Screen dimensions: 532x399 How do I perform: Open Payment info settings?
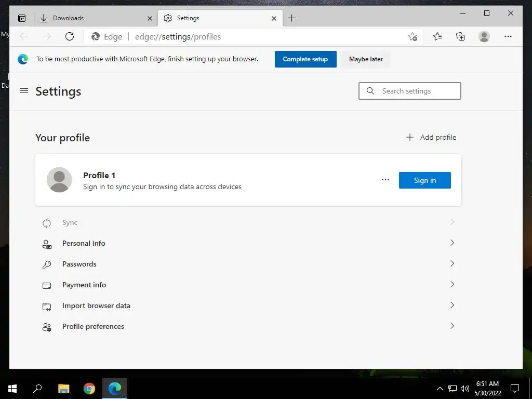248,285
